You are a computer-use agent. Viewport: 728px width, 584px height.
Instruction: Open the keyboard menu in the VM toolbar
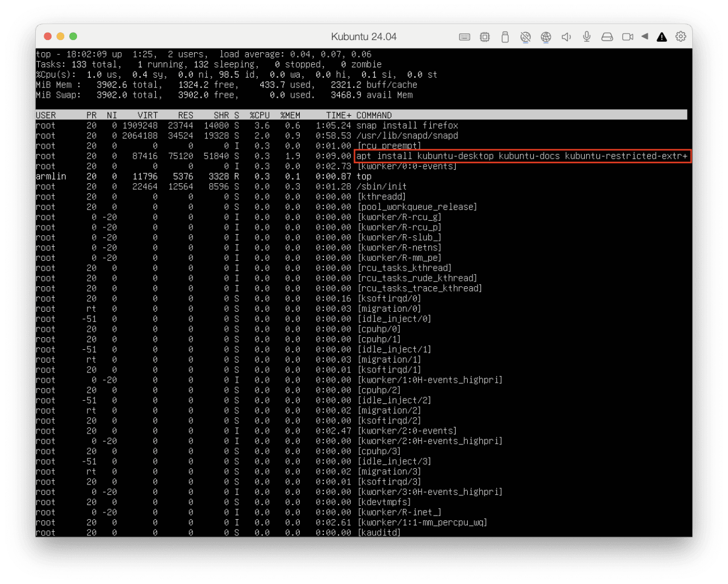pyautogui.click(x=465, y=37)
